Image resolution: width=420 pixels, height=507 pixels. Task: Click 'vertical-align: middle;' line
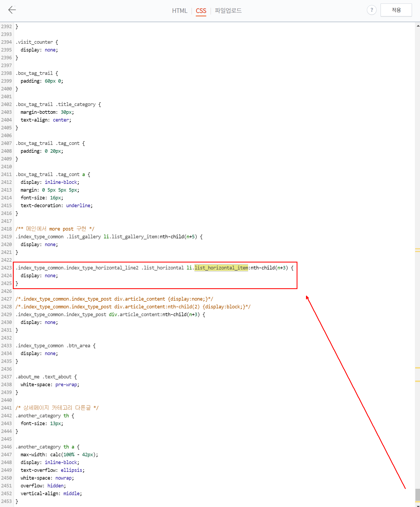point(51,494)
